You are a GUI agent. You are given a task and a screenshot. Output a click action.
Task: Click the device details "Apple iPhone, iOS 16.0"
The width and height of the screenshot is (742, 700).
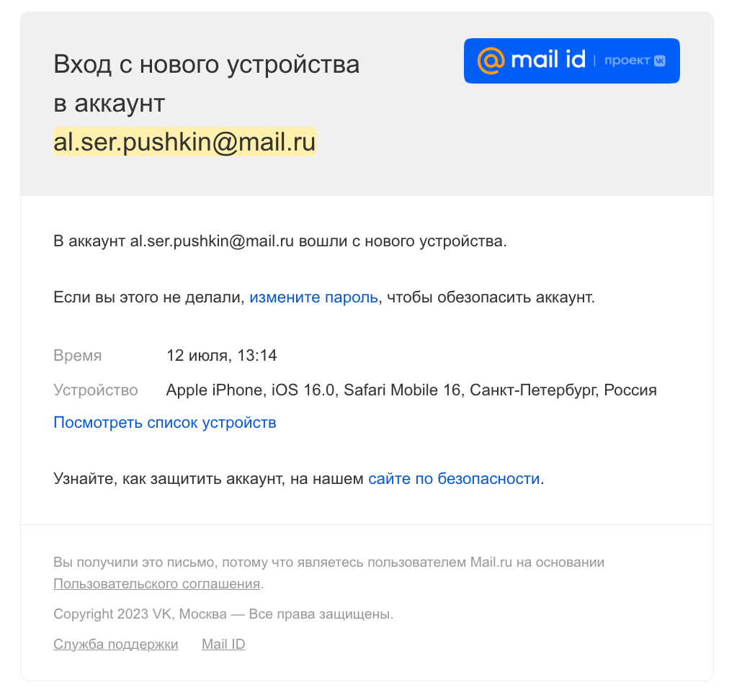click(x=250, y=390)
